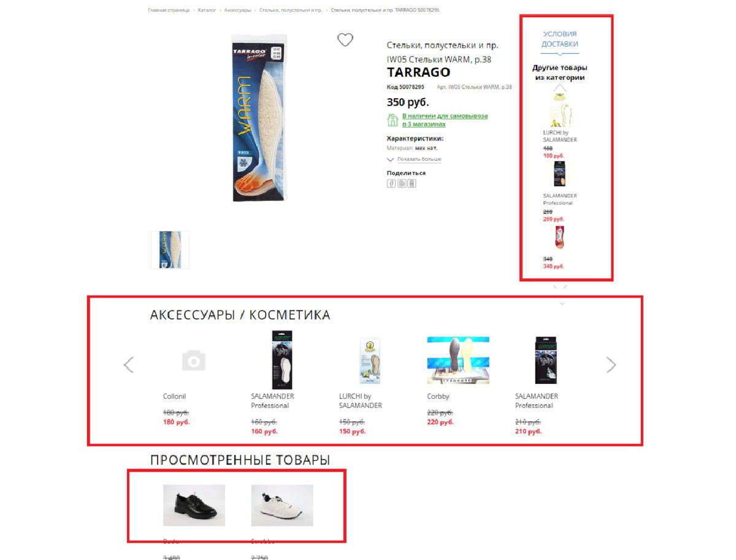The width and height of the screenshot is (736, 560).
Task: Open Collonil product with placeholder camera image
Action: [x=193, y=361]
